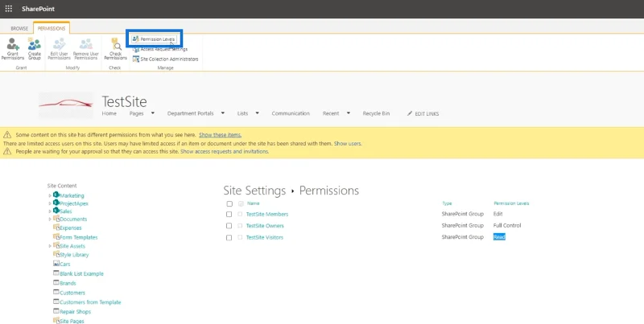Screen dimensions: 644x324
Task: Click EDIT LINKS text in the navigation
Action: (427, 113)
